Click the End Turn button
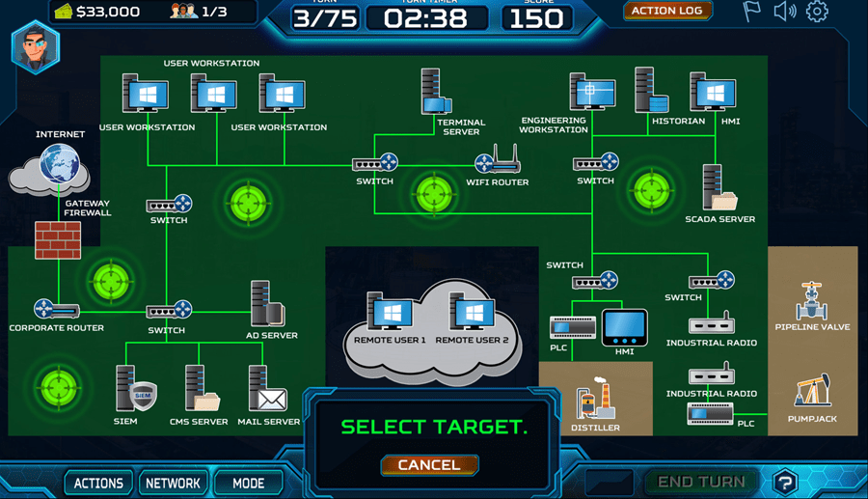The width and height of the screenshot is (868, 499). [701, 482]
